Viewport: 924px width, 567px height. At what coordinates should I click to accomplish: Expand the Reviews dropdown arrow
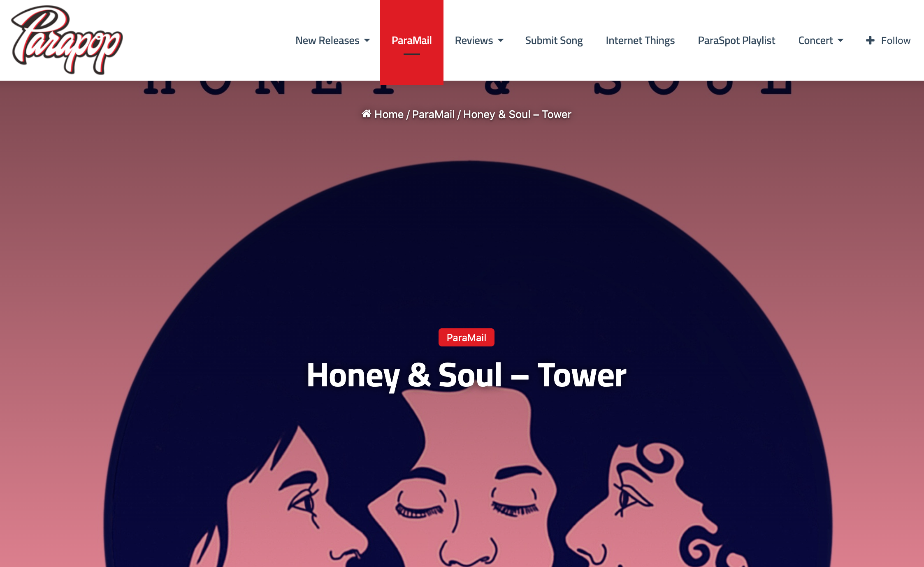tap(501, 40)
